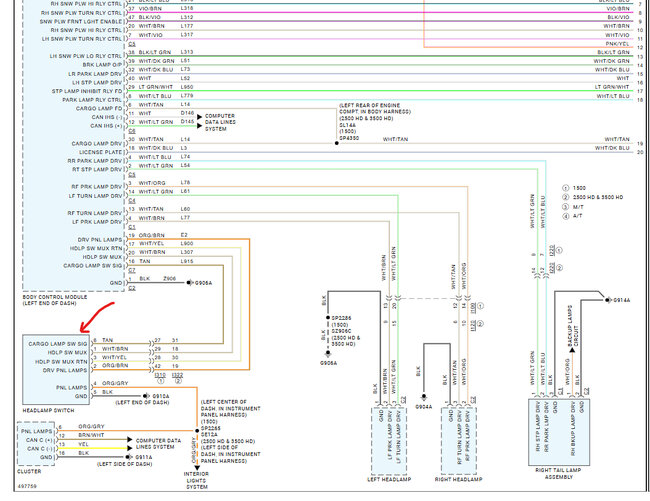The height and width of the screenshot is (501, 650).
Task: Click circuit code L54
Action: point(185,165)
